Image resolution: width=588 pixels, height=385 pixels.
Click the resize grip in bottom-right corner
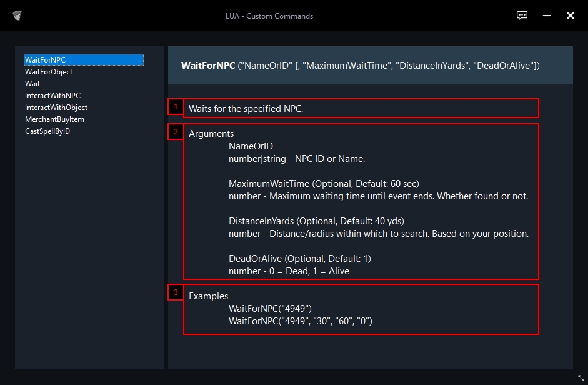[x=580, y=378]
